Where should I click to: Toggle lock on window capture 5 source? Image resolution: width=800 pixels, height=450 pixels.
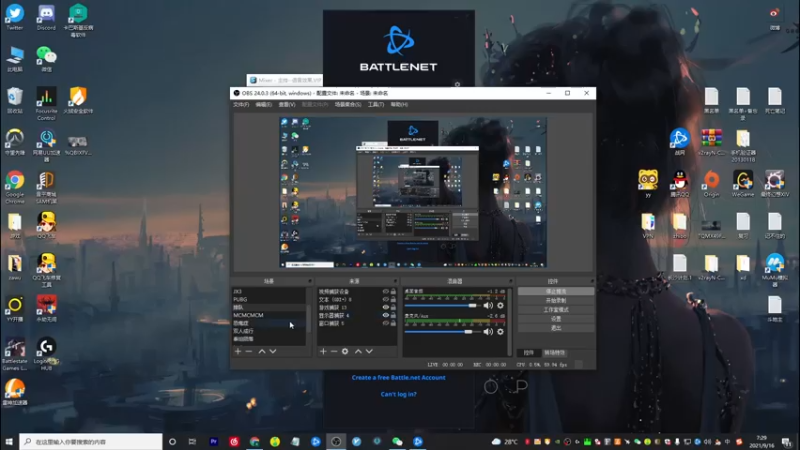click(x=393, y=323)
